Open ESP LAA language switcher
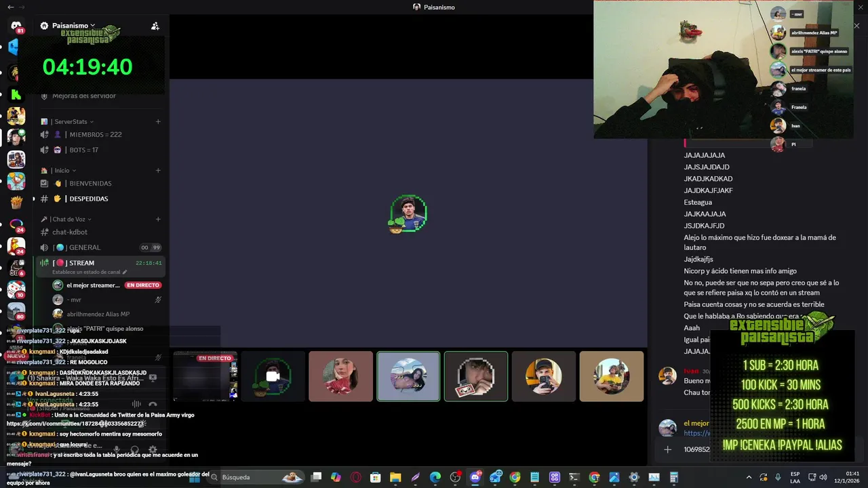 coord(795,477)
